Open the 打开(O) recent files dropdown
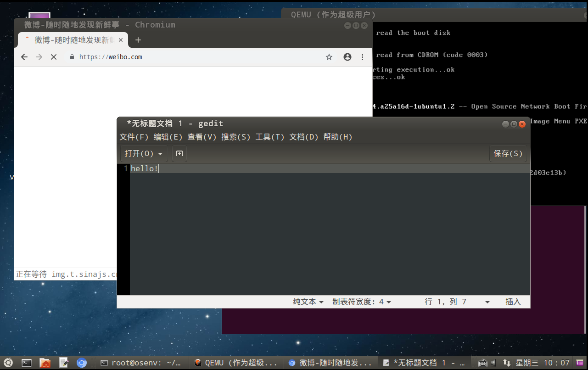 pyautogui.click(x=144, y=153)
